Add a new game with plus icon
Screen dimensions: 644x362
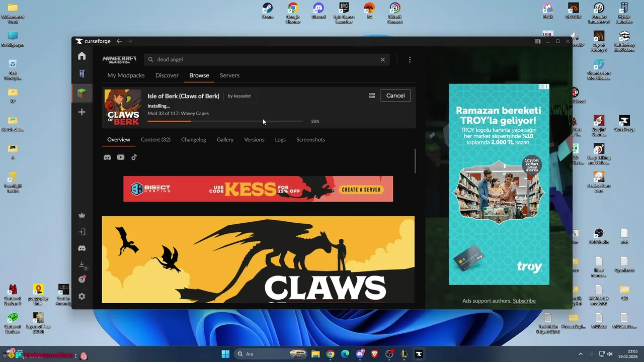click(x=82, y=112)
